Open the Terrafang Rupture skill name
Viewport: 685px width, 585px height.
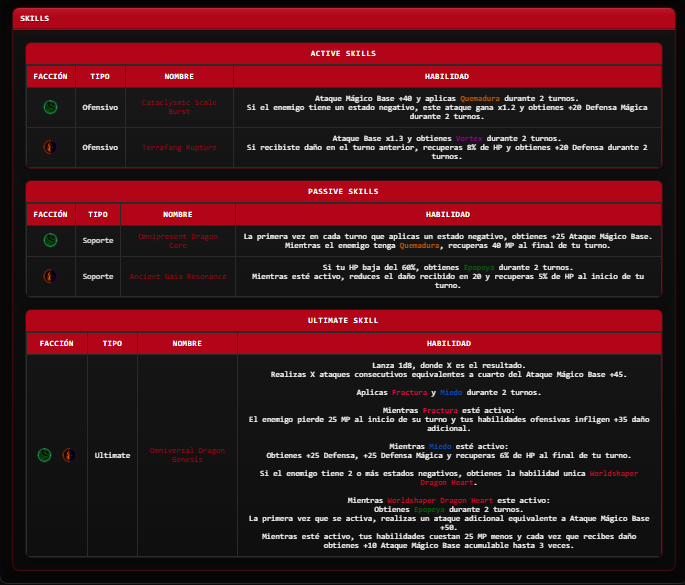pyautogui.click(x=179, y=148)
